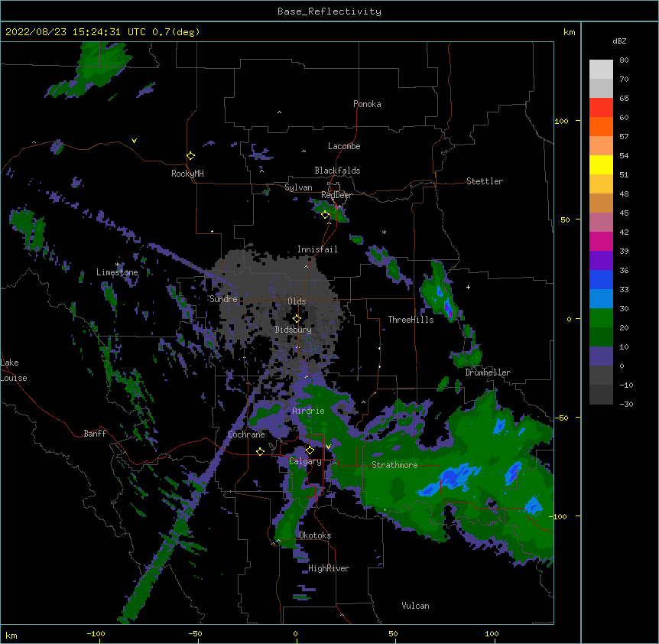Click the yellow diamond marker above RockyMH

click(190, 156)
